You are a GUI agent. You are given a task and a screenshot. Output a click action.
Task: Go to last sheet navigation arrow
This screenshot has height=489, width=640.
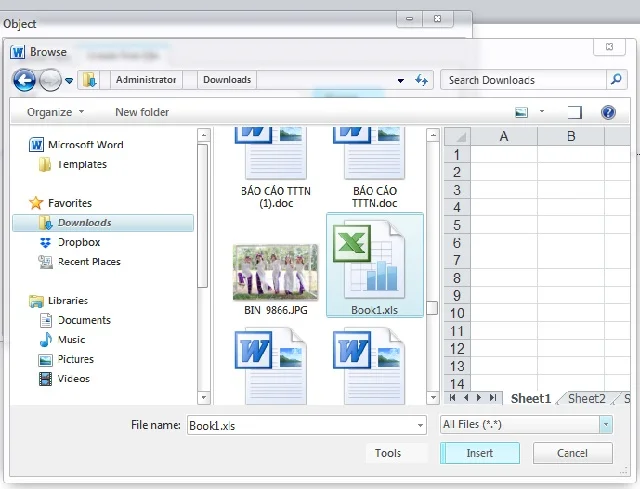click(493, 398)
